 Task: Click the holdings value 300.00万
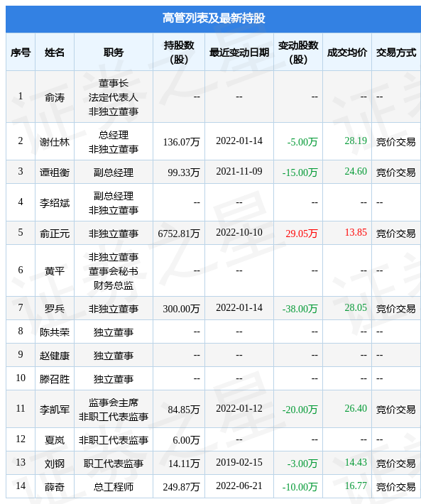[181, 309]
